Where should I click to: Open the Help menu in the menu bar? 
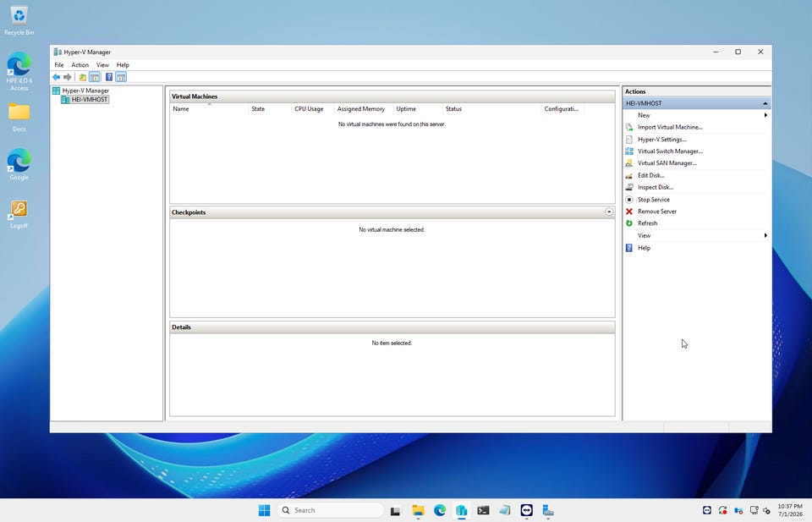[123, 65]
